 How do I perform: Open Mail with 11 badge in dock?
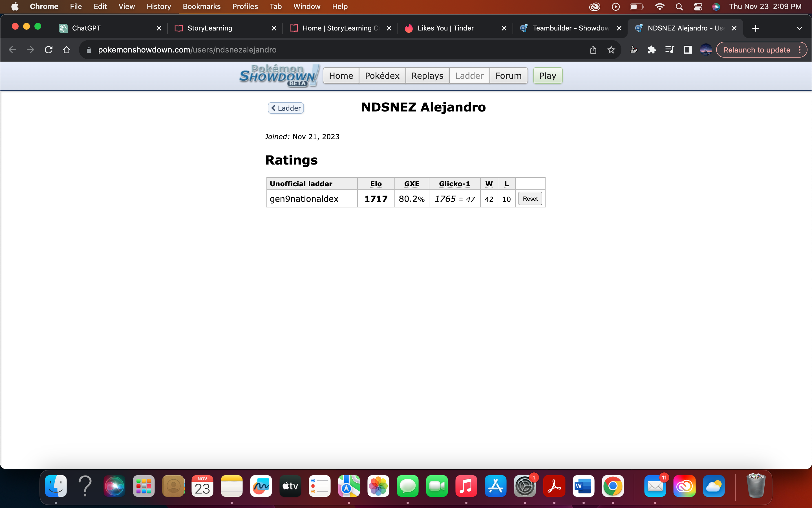coord(655,486)
